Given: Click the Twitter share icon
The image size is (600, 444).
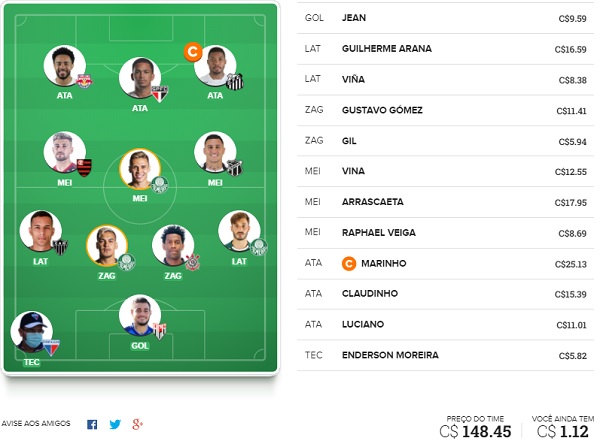Looking at the screenshot, I should (115, 424).
